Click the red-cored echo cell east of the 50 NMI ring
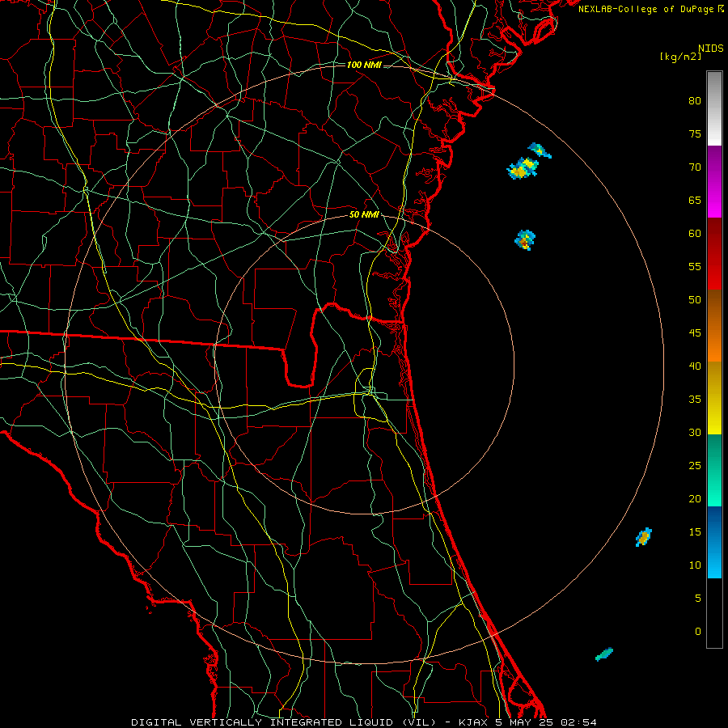The width and height of the screenshot is (728, 728). tap(525, 240)
